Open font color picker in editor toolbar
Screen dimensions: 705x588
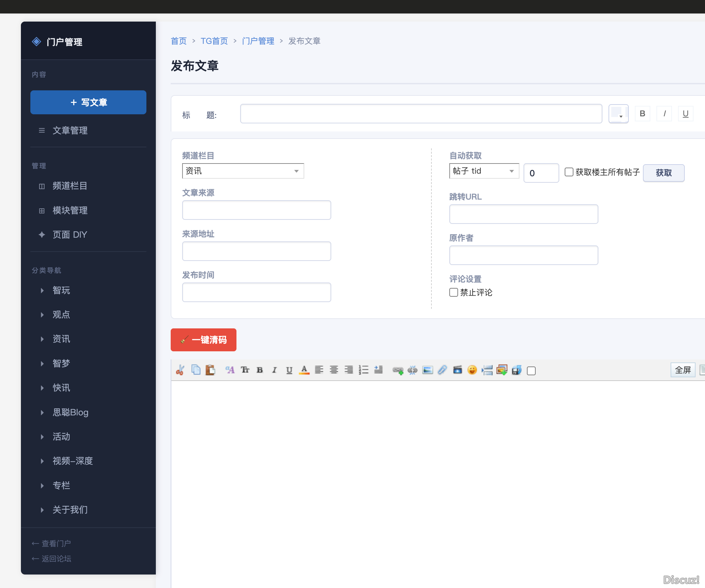click(304, 370)
